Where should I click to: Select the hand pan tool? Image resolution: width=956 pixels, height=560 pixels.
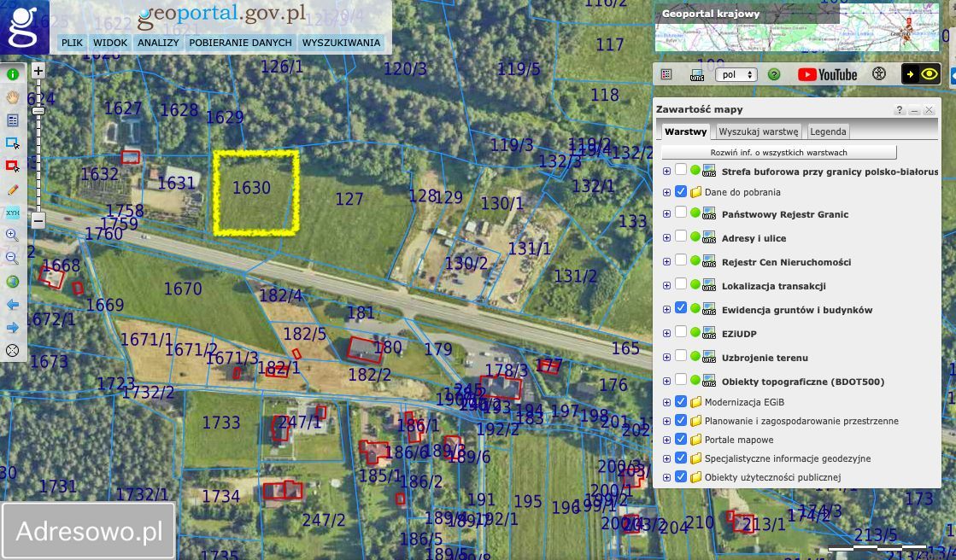click(12, 97)
